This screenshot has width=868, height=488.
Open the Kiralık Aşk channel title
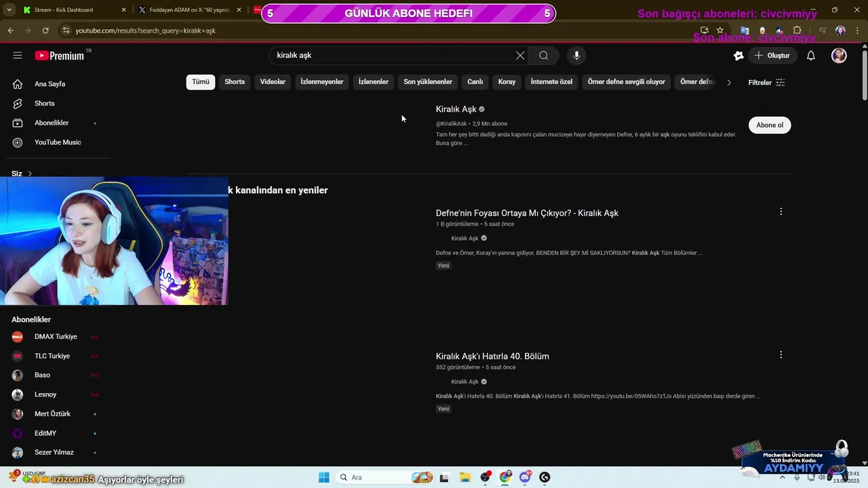coord(456,109)
